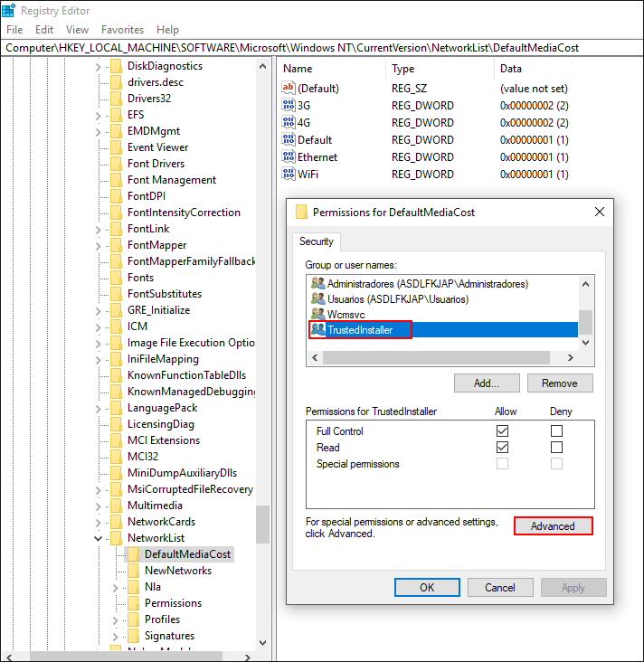Select the Security tab
The image size is (644, 662).
(x=317, y=241)
